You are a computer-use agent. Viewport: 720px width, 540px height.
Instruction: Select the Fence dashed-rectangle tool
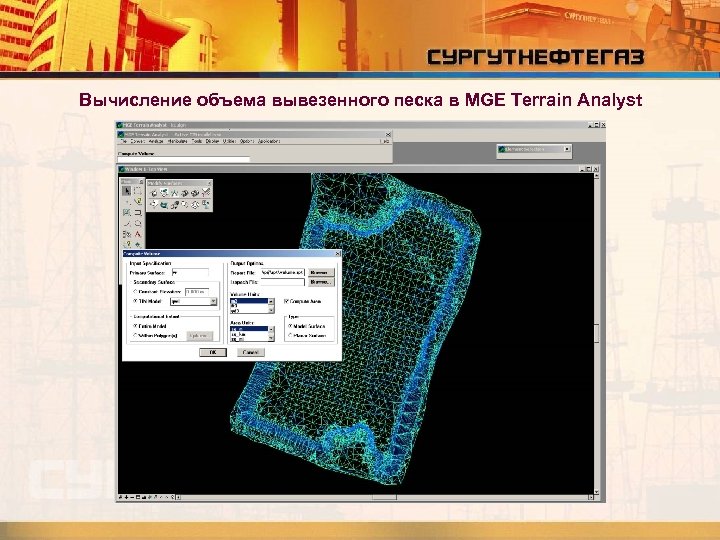click(138, 191)
